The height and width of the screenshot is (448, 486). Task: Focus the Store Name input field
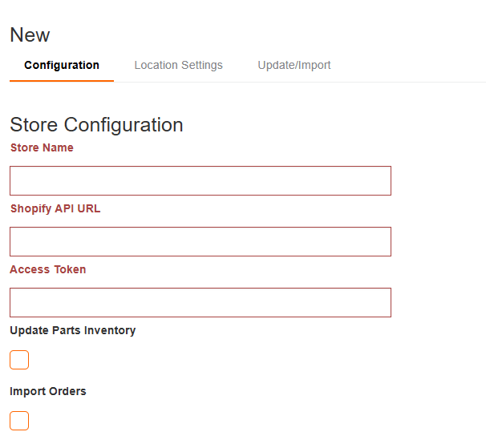[200, 180]
